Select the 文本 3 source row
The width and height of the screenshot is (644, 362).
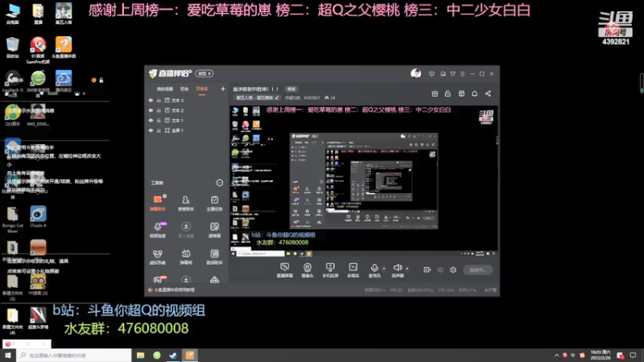click(187, 100)
